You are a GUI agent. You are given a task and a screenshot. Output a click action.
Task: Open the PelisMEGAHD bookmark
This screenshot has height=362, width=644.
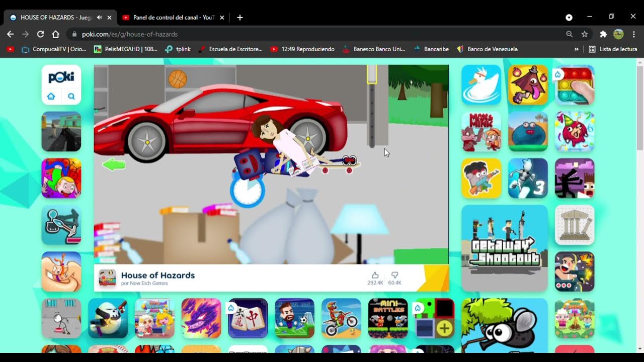tap(126, 49)
